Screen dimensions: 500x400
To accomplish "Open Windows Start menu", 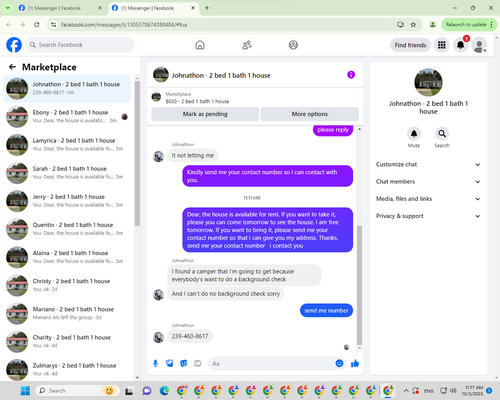I will point(25,391).
